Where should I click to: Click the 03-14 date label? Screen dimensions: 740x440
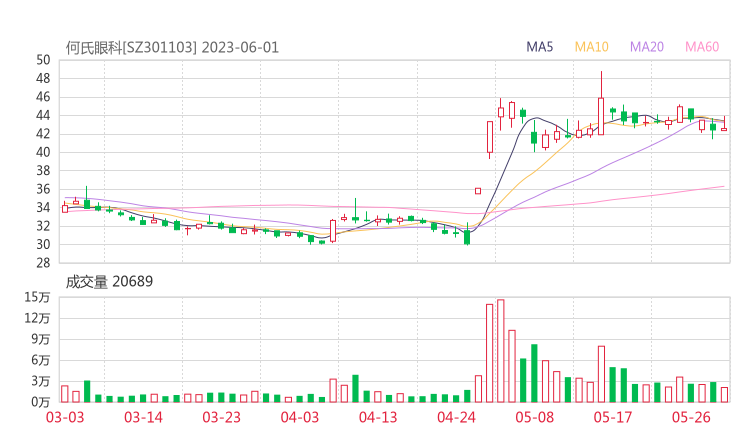tap(143, 417)
